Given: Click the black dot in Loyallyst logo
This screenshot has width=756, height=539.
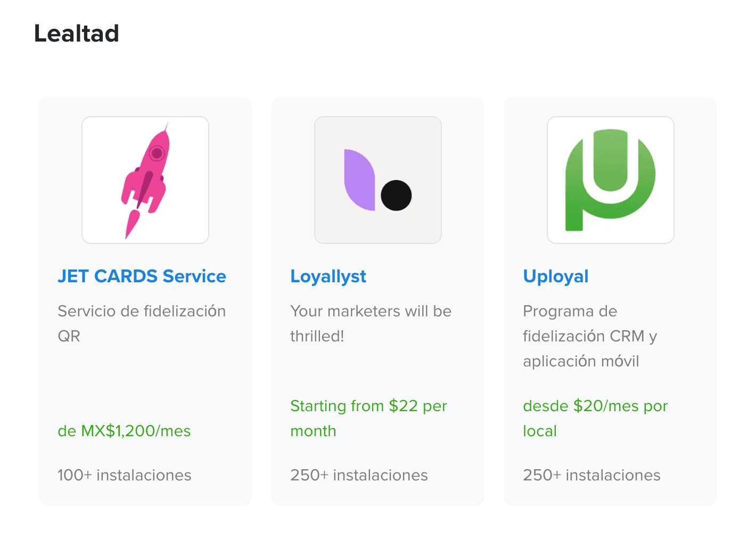Looking at the screenshot, I should pyautogui.click(x=396, y=195).
